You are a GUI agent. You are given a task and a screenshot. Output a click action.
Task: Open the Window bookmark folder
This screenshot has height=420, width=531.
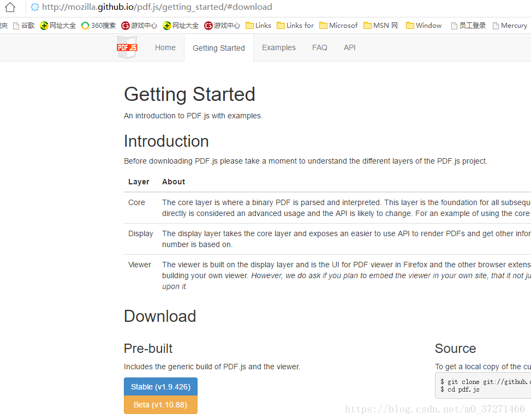pos(423,26)
